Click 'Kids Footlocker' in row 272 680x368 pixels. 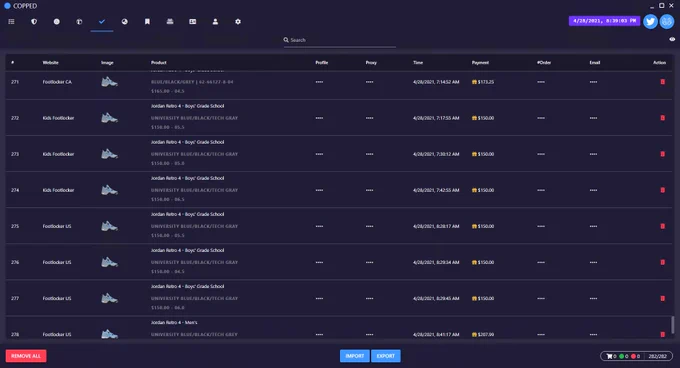click(x=59, y=118)
